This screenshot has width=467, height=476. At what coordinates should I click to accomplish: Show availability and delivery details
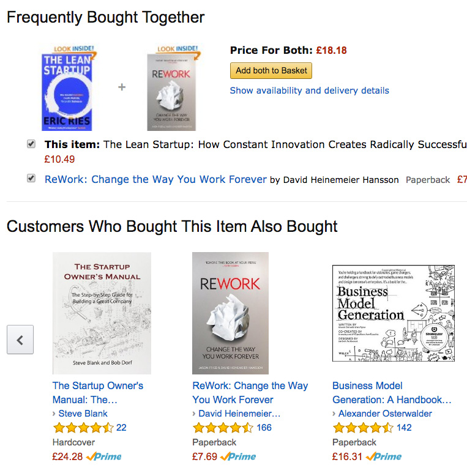pyautogui.click(x=309, y=91)
